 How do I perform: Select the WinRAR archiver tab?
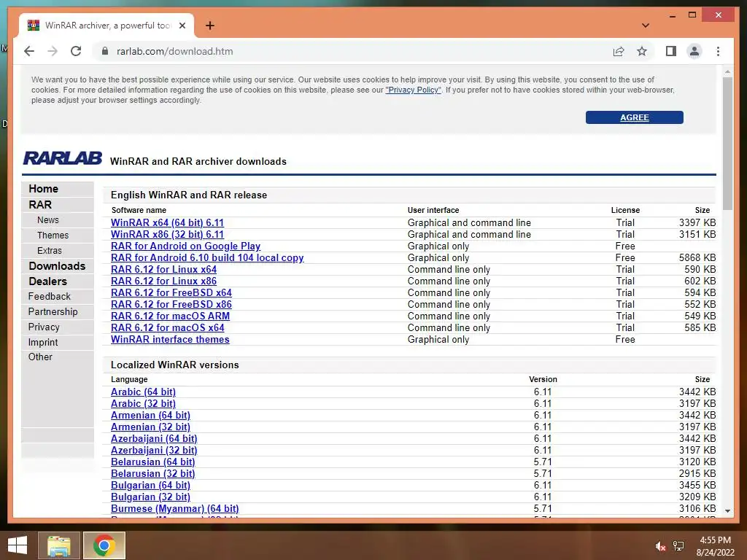107,26
